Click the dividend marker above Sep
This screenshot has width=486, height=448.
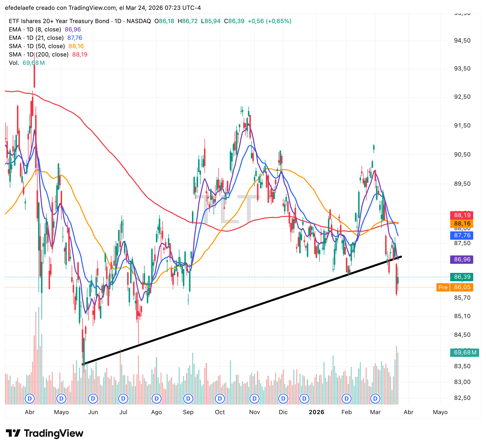188,398
